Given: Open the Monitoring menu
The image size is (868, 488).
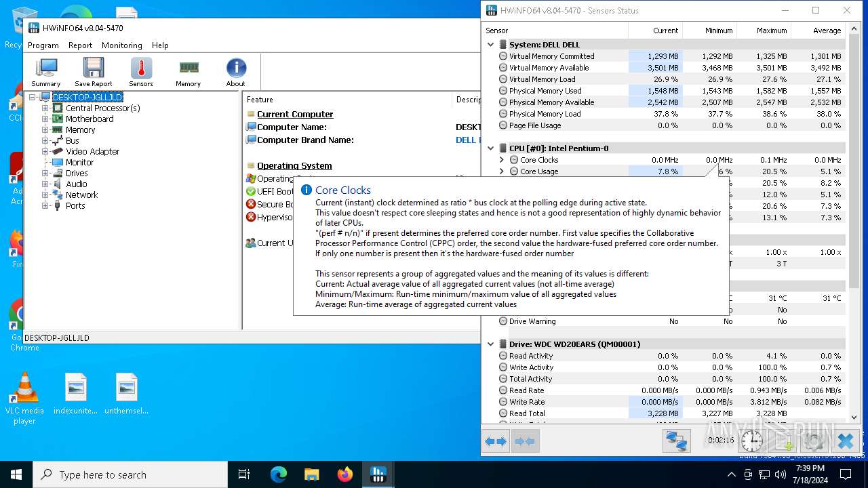Looking at the screenshot, I should [122, 45].
